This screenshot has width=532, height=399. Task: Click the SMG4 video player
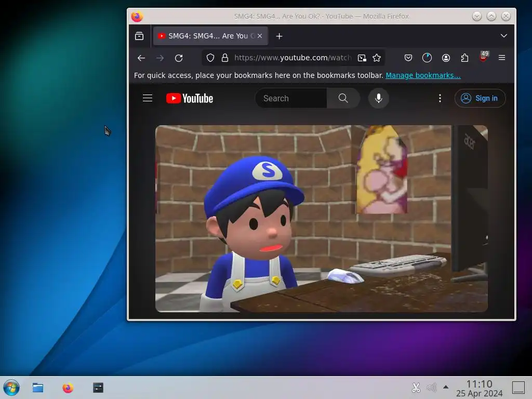pos(321,219)
